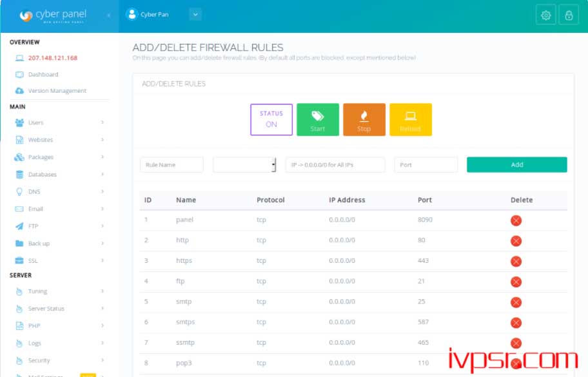Click the CyberPanel logo

pos(53,15)
